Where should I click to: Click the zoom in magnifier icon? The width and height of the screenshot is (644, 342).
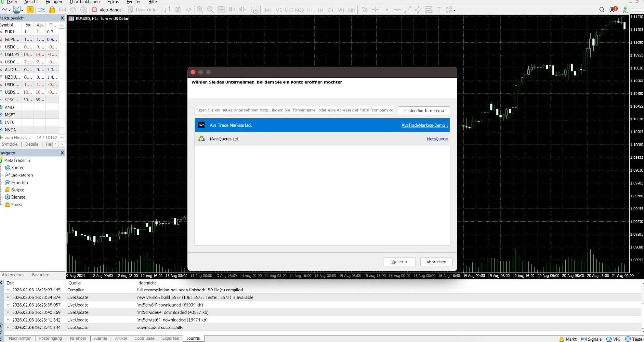(200, 10)
